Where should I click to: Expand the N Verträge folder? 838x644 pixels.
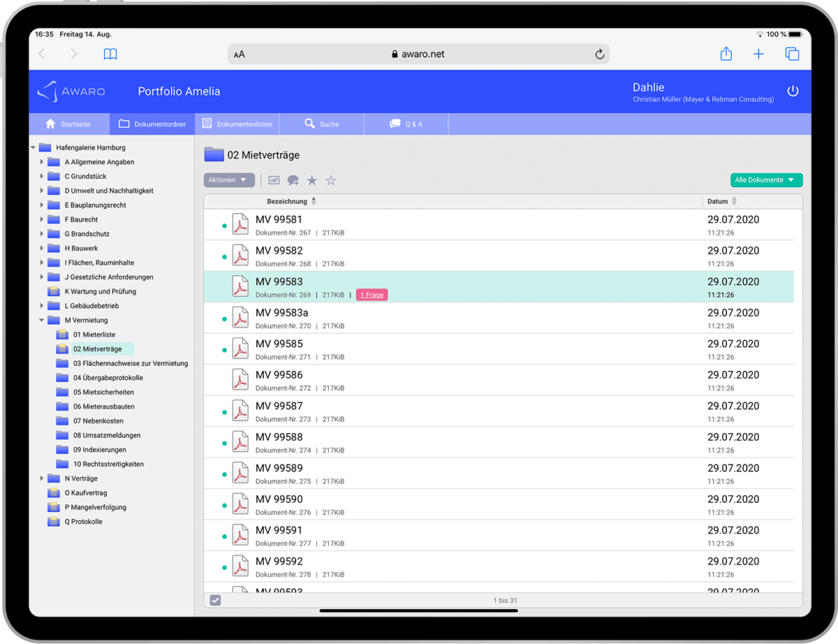(42, 478)
